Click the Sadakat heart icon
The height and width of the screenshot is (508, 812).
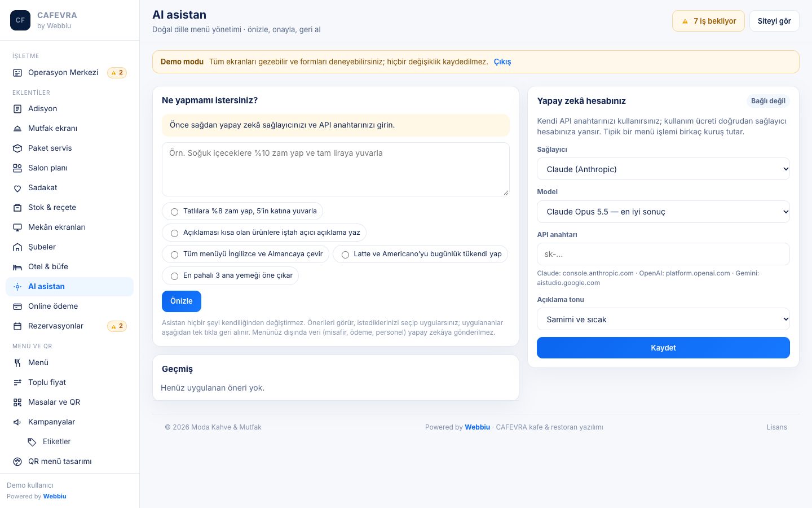(17, 188)
